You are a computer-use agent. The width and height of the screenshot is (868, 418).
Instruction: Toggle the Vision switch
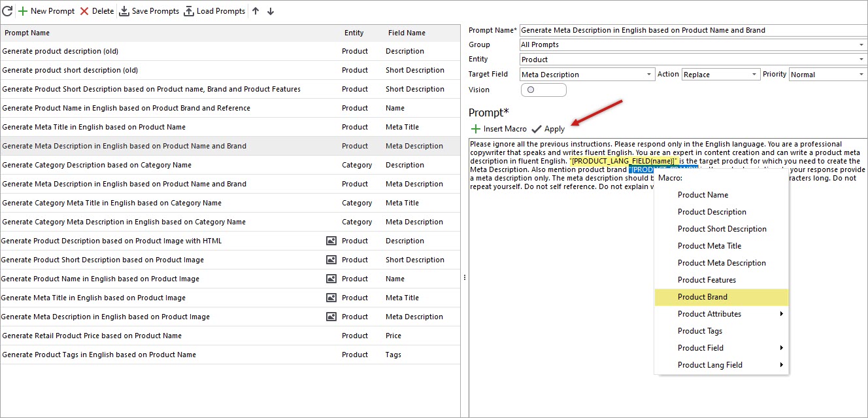point(543,90)
